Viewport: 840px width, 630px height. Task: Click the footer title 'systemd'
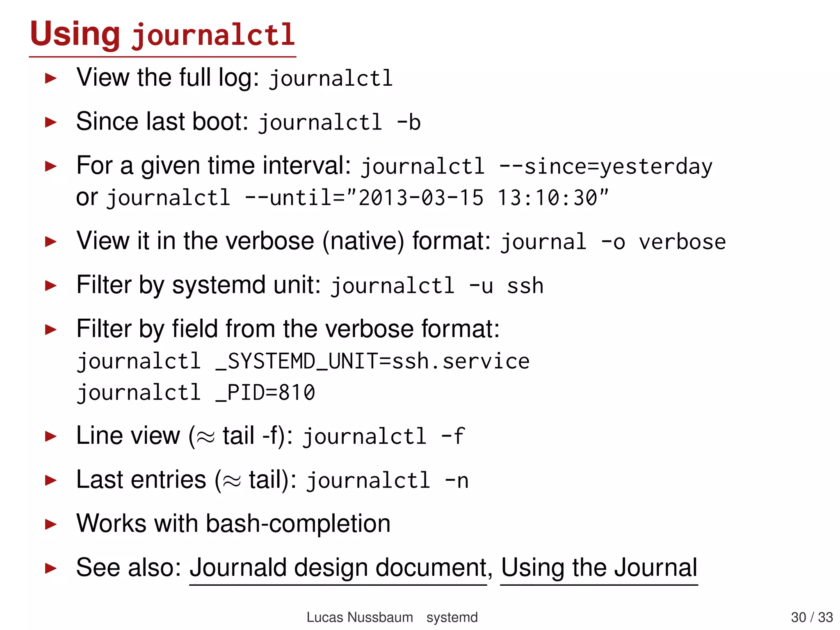[452, 617]
